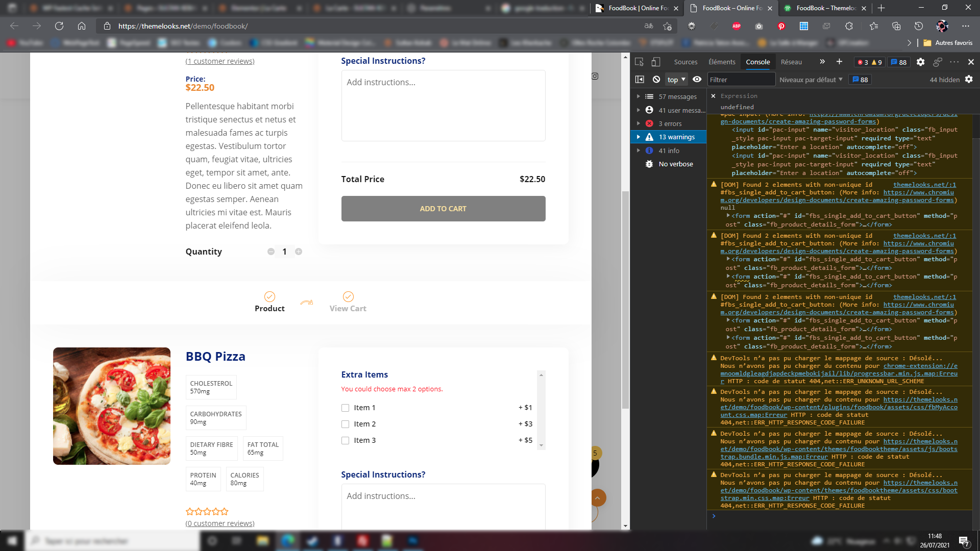
Task: Select the inspect element cursor tool
Action: click(639, 61)
